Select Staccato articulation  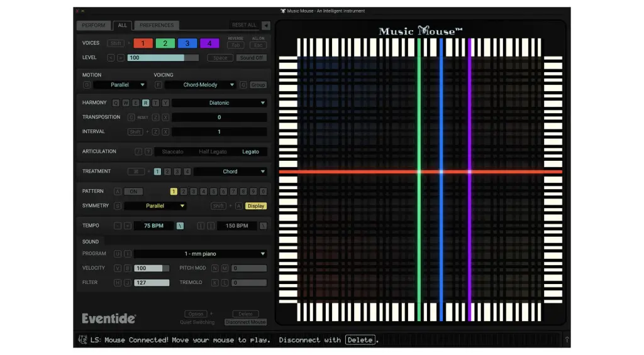172,152
